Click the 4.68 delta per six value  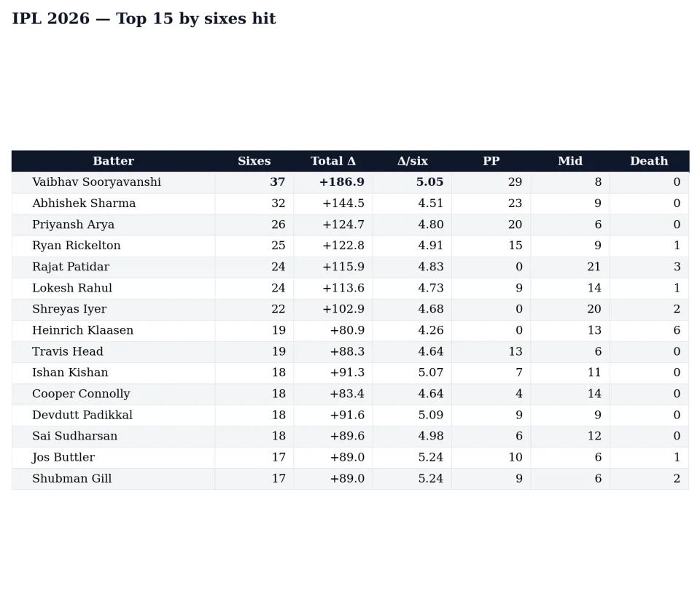click(x=430, y=309)
